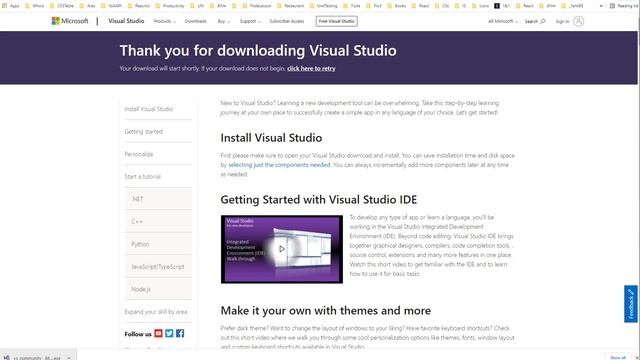
Task: Open the Restaurant bookmark folder
Action: [291, 6]
